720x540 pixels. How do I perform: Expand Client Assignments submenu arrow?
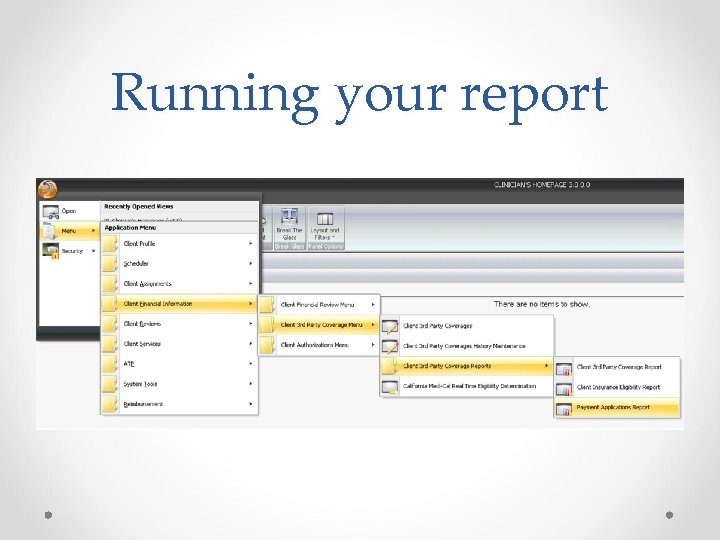(251, 284)
